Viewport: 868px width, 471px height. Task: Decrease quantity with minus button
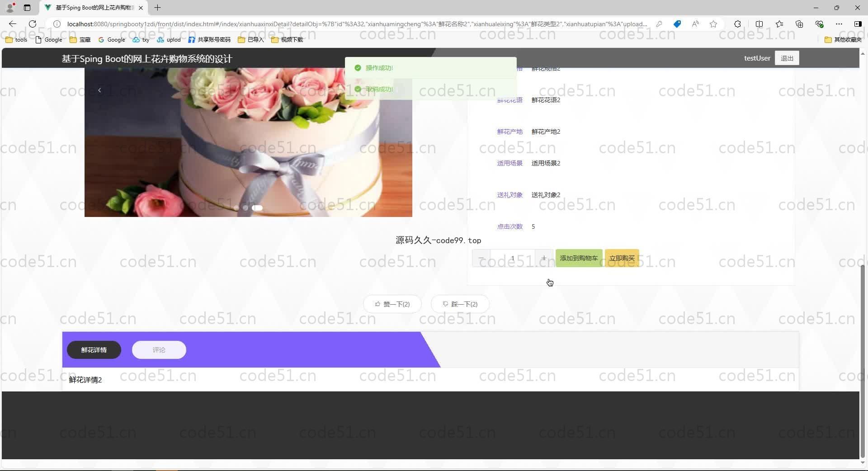[x=481, y=258]
